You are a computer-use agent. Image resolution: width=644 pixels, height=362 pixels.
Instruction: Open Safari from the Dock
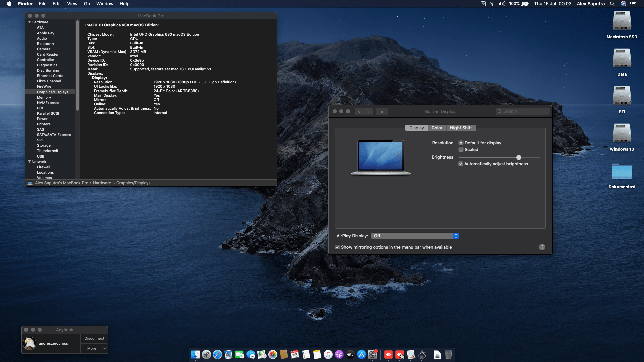(x=217, y=355)
